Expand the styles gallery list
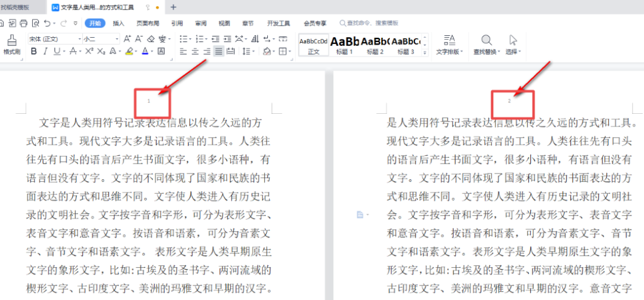 pos(425,53)
